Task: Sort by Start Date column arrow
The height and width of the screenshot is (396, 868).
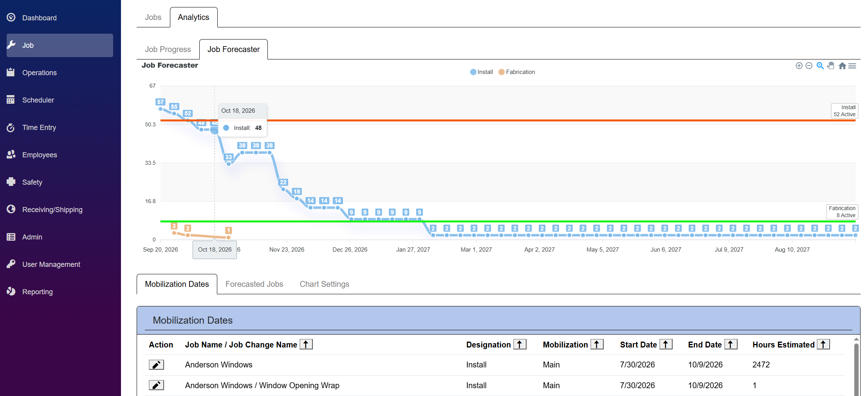Action: coord(666,344)
